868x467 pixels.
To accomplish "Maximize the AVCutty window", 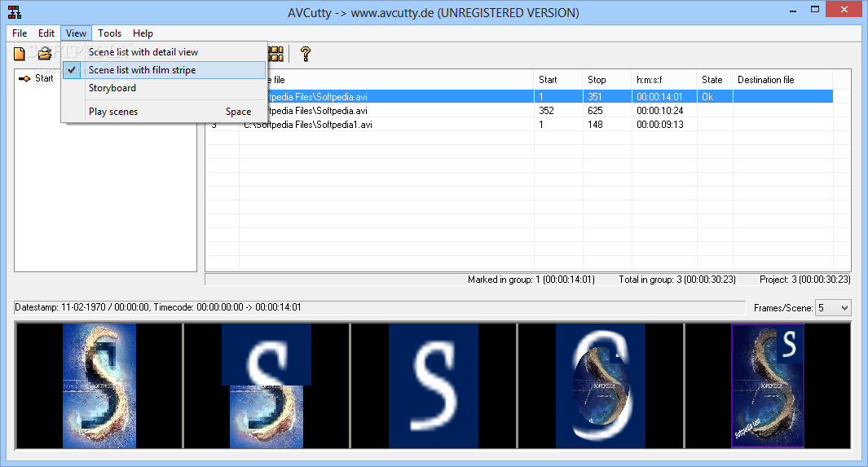I will [x=815, y=10].
